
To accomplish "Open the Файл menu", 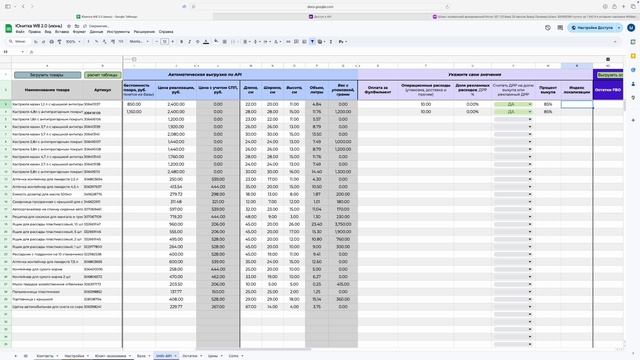I will tap(20, 32).
